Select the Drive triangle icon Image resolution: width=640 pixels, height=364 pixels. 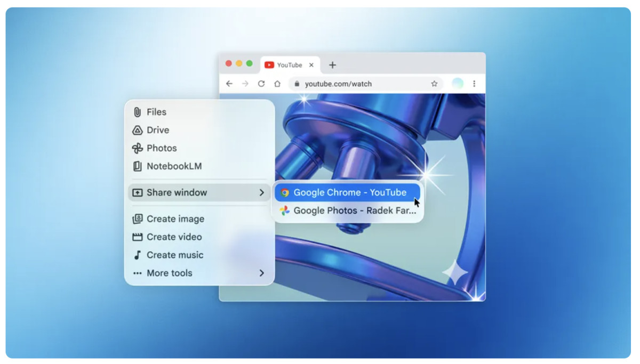(x=137, y=130)
